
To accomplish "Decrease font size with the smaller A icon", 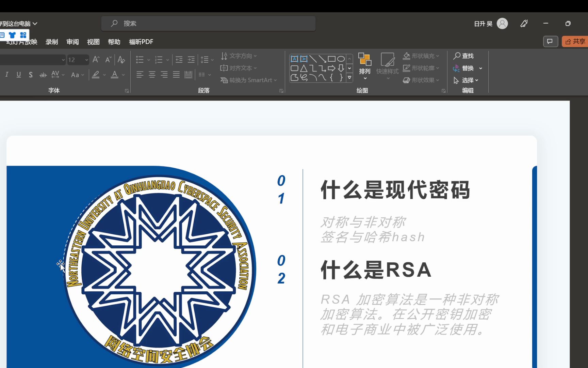I will [x=108, y=60].
